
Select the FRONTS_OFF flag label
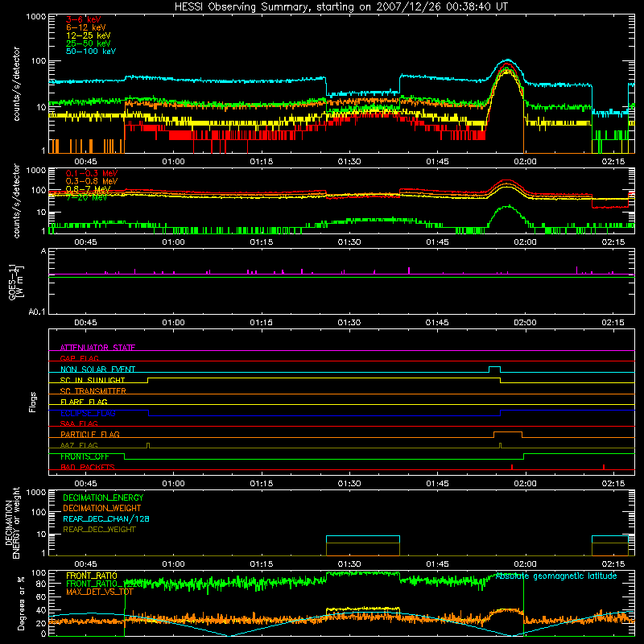point(85,456)
